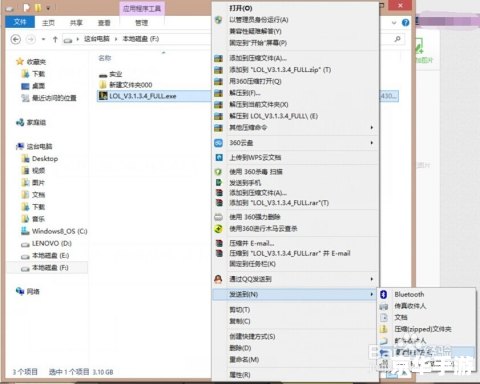
Task: Click the star icon of 收藏夹
Action: pyautogui.click(x=20, y=62)
